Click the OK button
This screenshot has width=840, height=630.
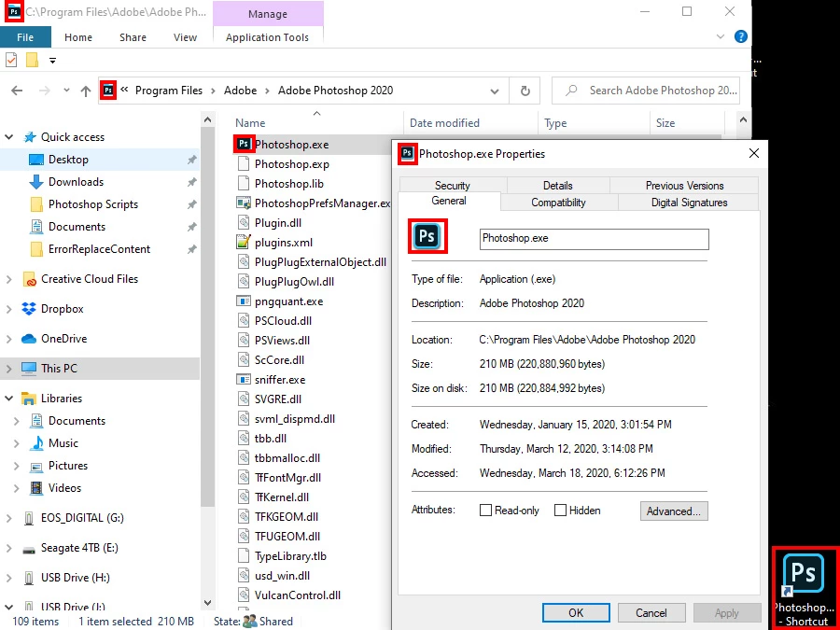576,613
